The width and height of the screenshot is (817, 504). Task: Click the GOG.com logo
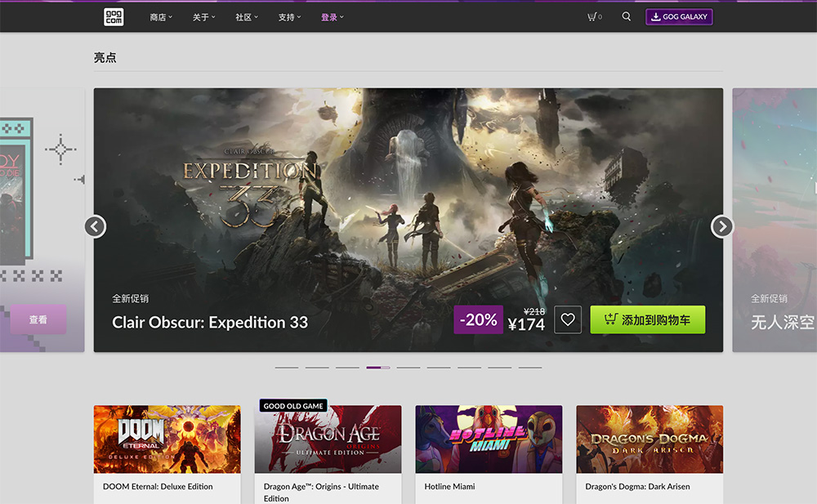pos(114,17)
